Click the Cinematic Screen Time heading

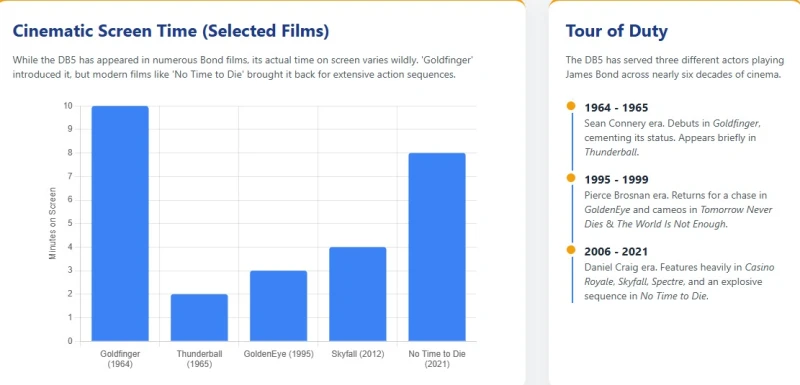tap(171, 31)
